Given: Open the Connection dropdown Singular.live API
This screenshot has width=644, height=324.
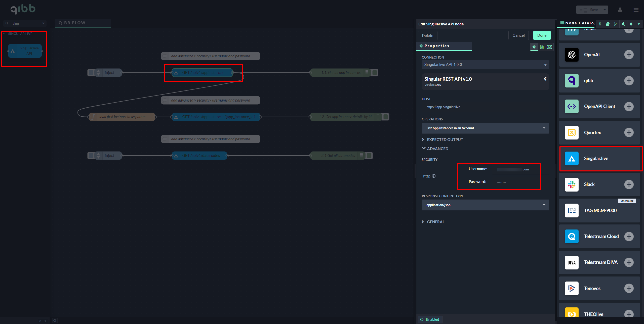Looking at the screenshot, I should pos(485,65).
